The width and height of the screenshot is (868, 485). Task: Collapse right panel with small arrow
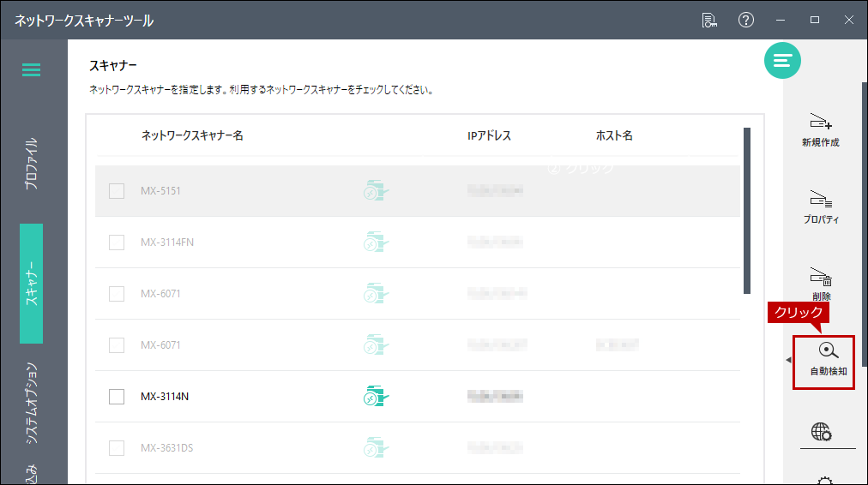(788, 360)
